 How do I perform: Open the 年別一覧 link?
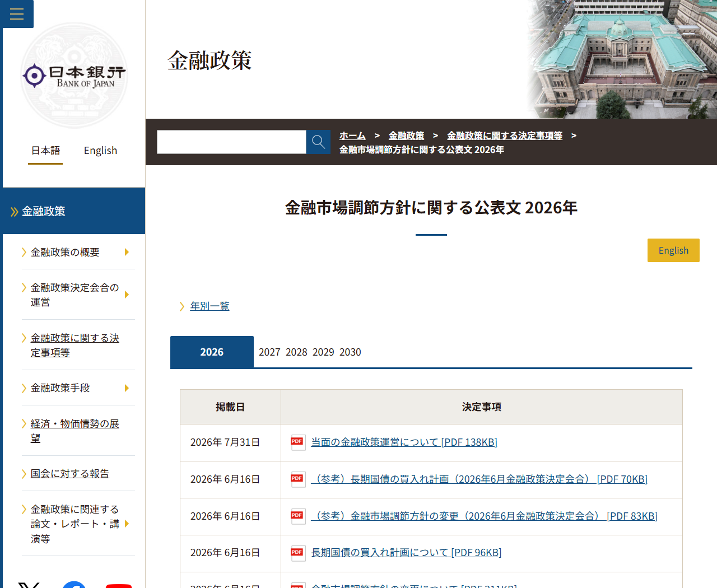(209, 306)
